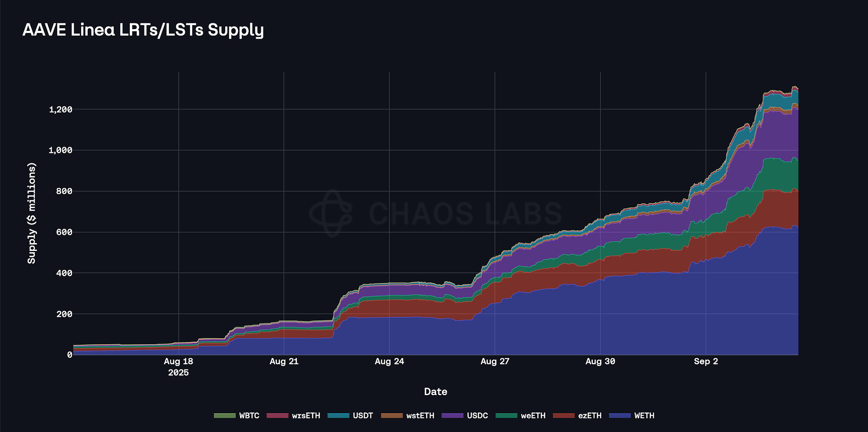868x432 pixels.
Task: Click the '1,200' y-axis tick label
Action: [60, 109]
